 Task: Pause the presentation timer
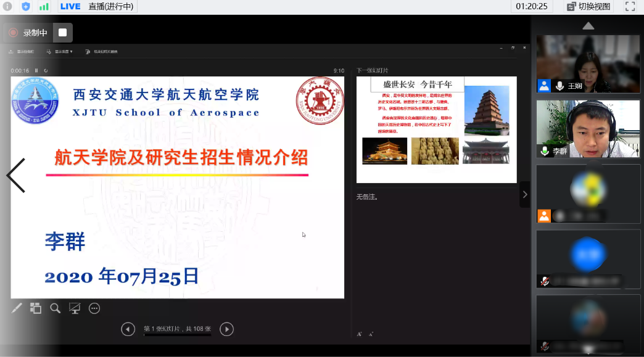[x=36, y=71]
